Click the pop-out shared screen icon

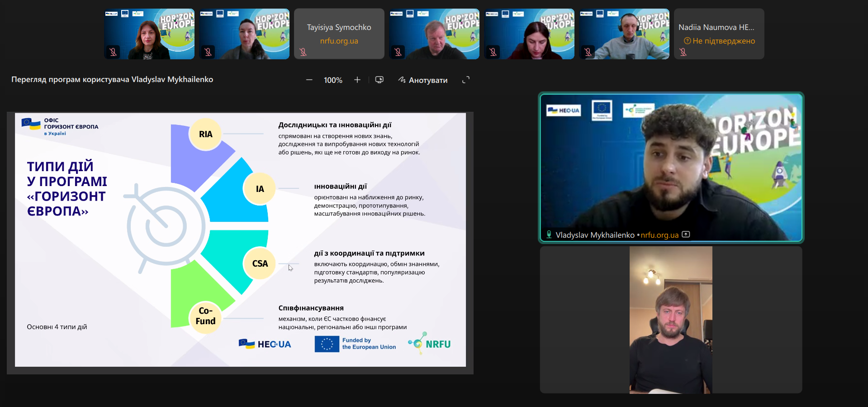(x=379, y=80)
